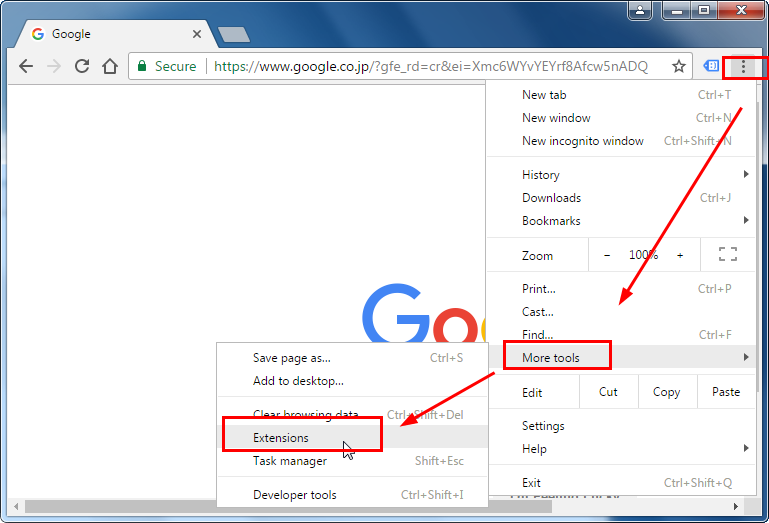This screenshot has height=523, width=769.
Task: Choose Exit from the Chrome menu
Action: click(x=621, y=482)
